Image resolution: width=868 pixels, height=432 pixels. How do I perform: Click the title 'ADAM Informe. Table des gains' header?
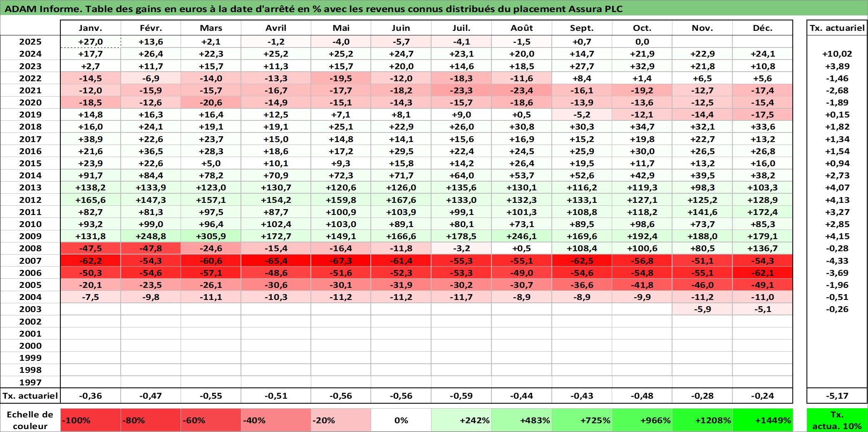click(434, 9)
